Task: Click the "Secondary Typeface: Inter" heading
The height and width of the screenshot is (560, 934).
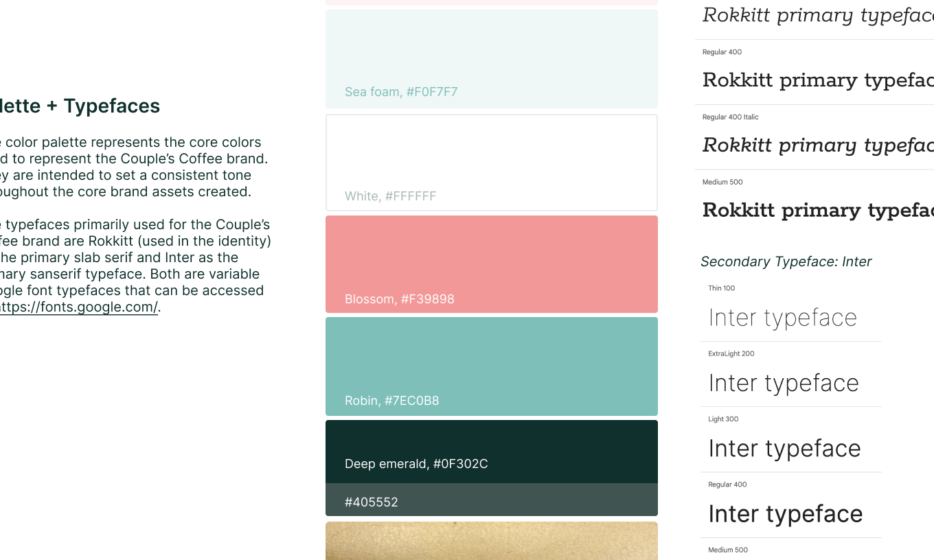Action: click(786, 261)
